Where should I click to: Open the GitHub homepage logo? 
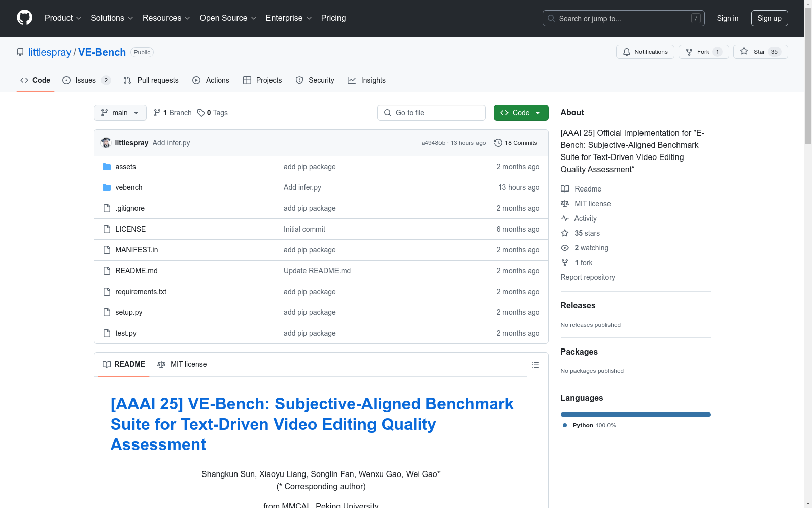[24, 18]
